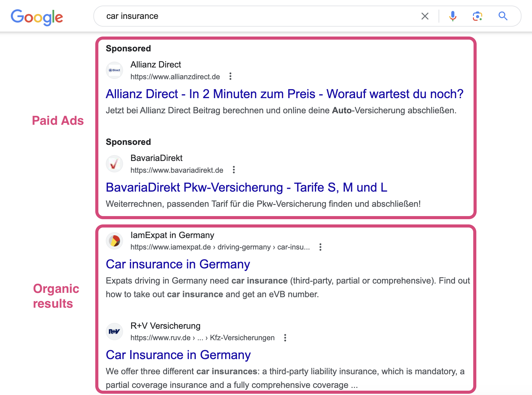The height and width of the screenshot is (395, 532).
Task: Click the https://www.bavariadirekt.de URL text
Action: [x=177, y=170]
